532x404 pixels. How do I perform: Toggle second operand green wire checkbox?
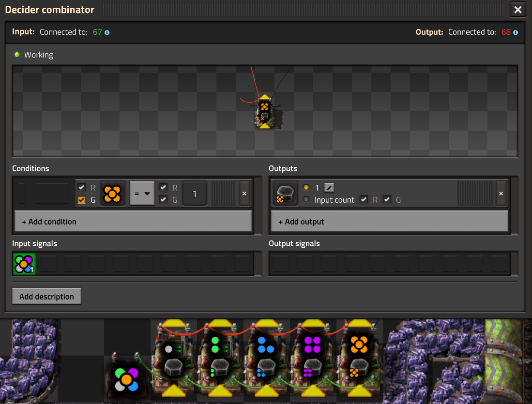pos(163,199)
